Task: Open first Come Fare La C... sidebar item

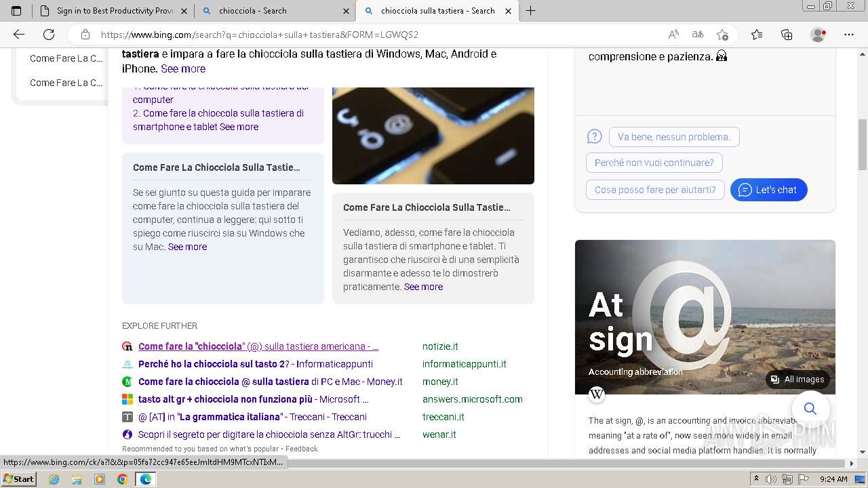Action: pos(66,58)
